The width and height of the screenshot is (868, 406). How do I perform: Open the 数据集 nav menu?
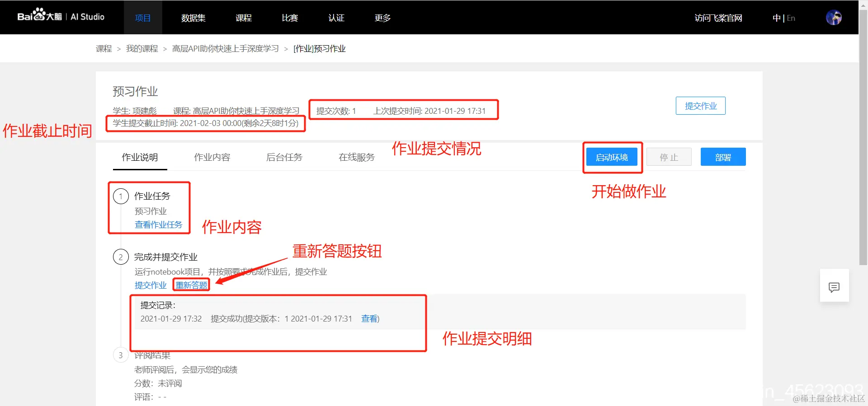(193, 18)
